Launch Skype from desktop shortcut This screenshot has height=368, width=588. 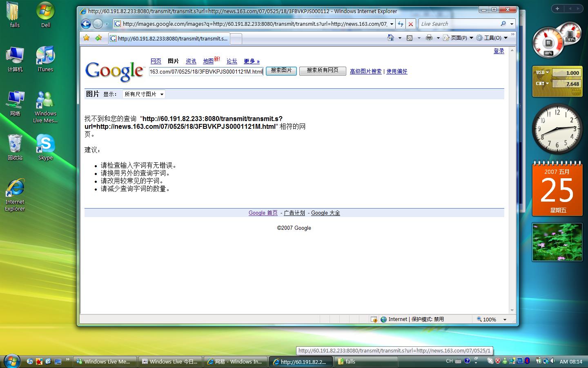45,147
